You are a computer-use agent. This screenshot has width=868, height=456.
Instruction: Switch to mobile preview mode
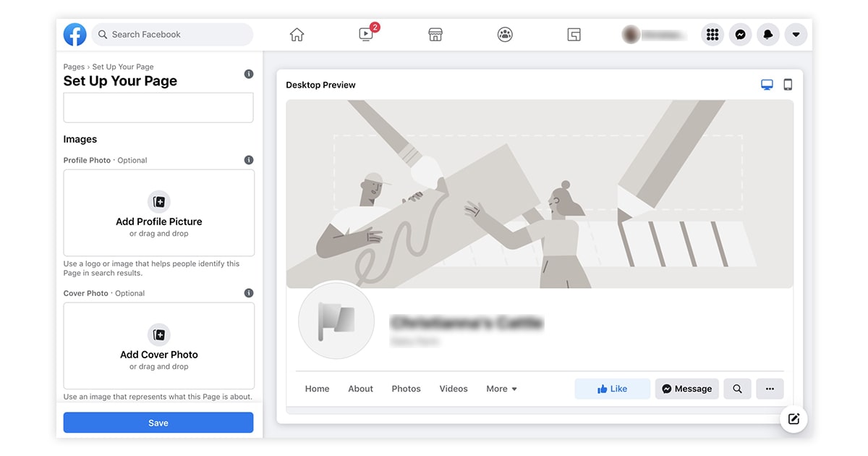(788, 85)
